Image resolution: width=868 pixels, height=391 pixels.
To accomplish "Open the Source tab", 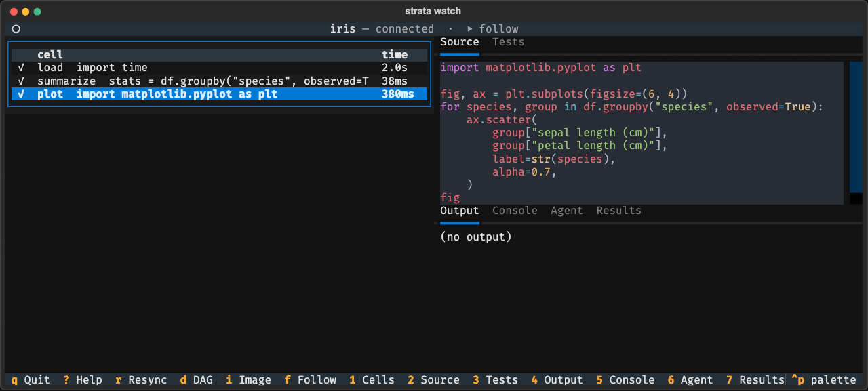I will (x=460, y=42).
